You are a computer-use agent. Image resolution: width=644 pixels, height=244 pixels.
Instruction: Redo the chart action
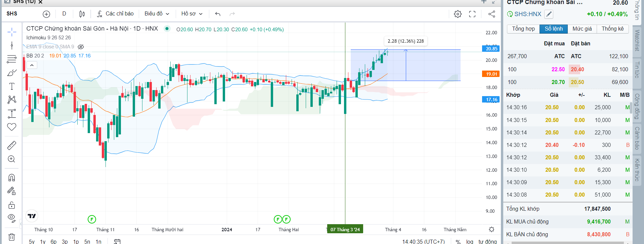pos(232,14)
